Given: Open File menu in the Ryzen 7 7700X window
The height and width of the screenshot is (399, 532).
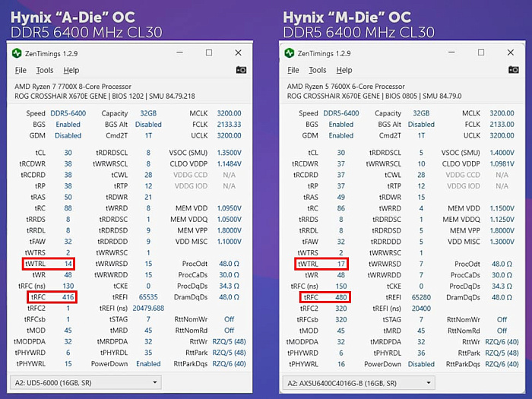Looking at the screenshot, I should [21, 71].
